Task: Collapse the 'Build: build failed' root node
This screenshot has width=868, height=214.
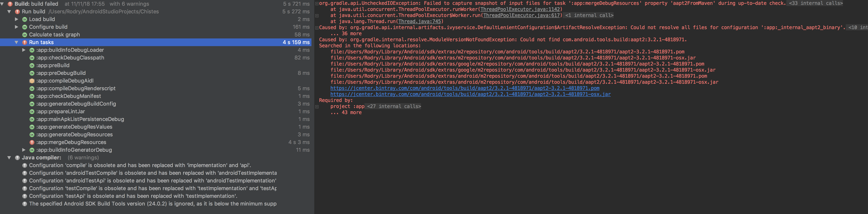Action: (2, 4)
